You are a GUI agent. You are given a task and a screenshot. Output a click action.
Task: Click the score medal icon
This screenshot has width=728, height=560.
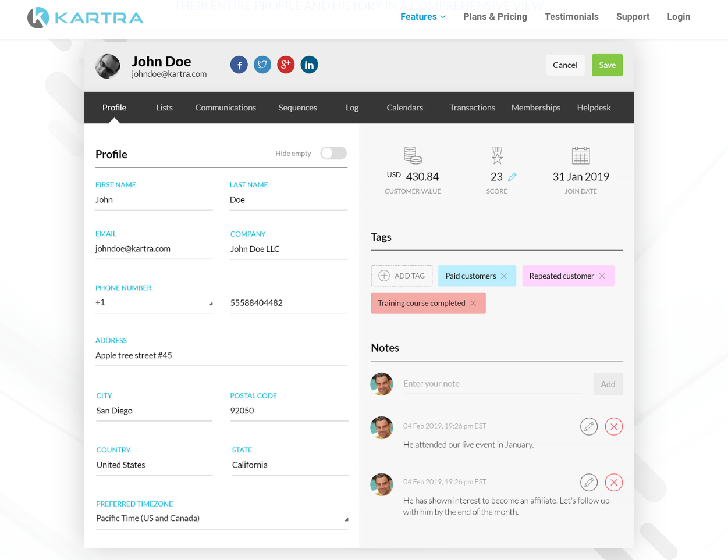coord(497,155)
